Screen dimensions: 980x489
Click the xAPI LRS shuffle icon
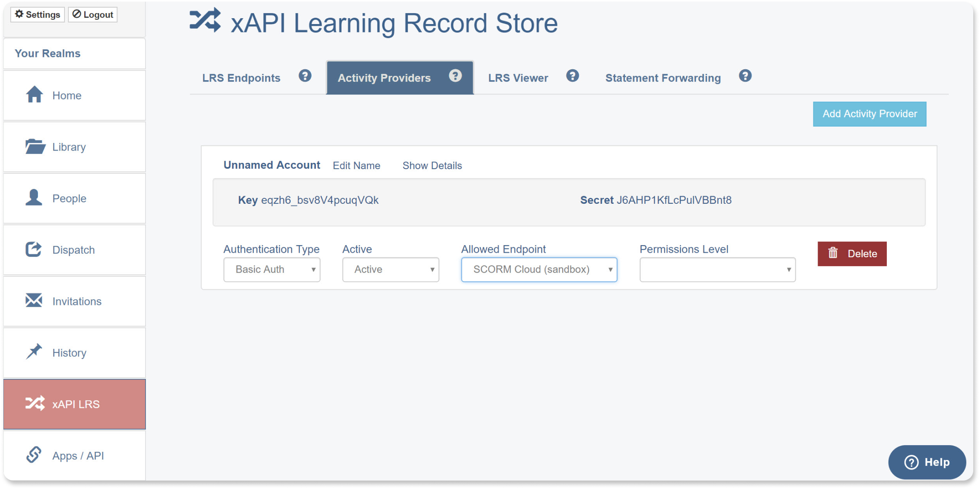(35, 404)
